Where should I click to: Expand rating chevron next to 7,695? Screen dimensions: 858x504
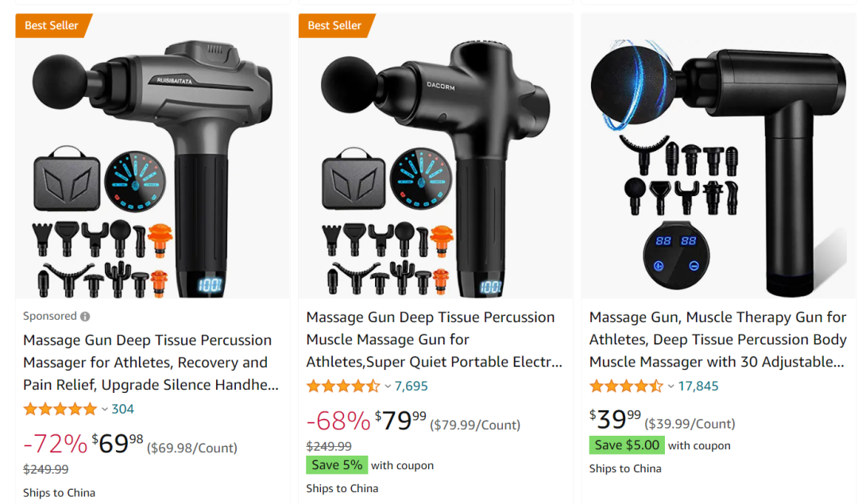pos(388,387)
